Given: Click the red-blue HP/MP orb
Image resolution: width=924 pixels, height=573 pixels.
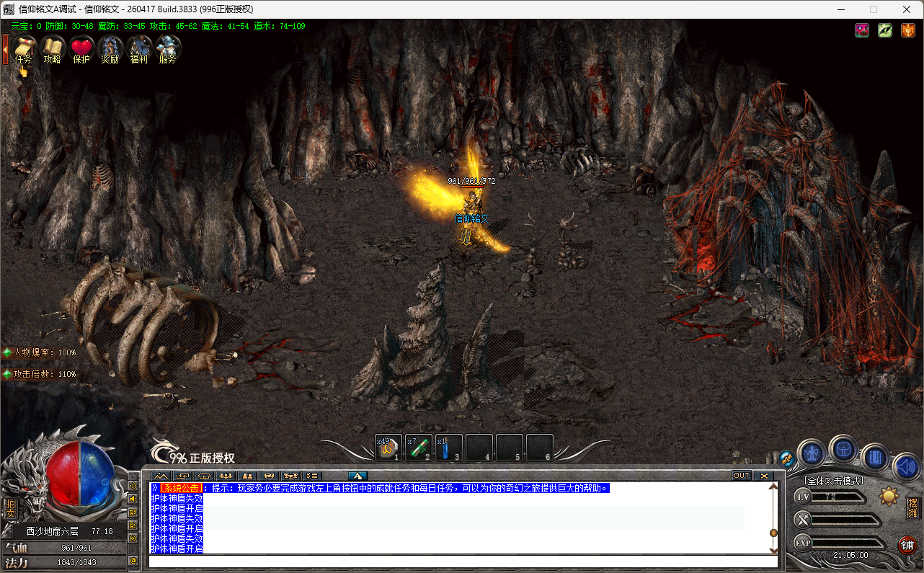Looking at the screenshot, I should point(80,476).
